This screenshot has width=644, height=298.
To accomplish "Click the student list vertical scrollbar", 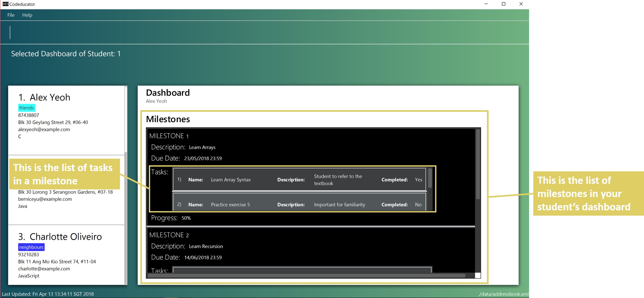I will tap(126, 119).
